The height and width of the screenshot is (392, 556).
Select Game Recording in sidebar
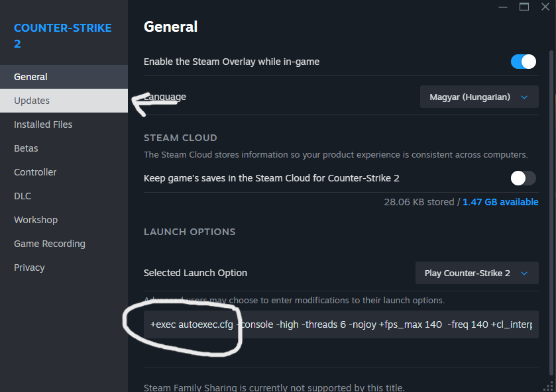(64, 244)
